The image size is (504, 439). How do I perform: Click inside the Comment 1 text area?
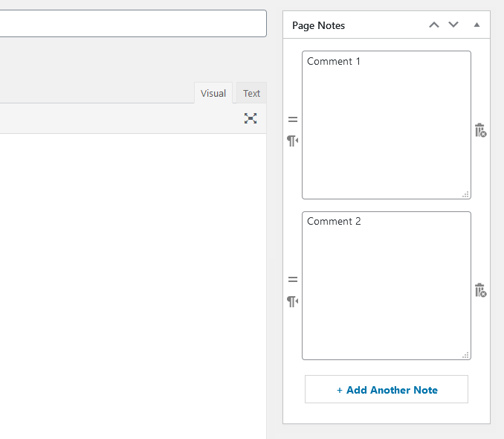pyautogui.click(x=387, y=125)
